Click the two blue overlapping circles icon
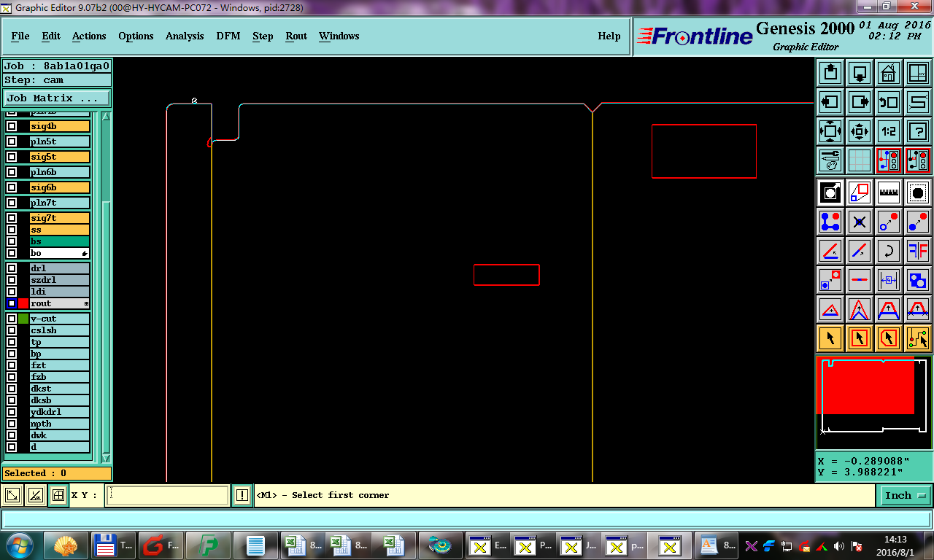The height and width of the screenshot is (560, 934). (x=918, y=280)
